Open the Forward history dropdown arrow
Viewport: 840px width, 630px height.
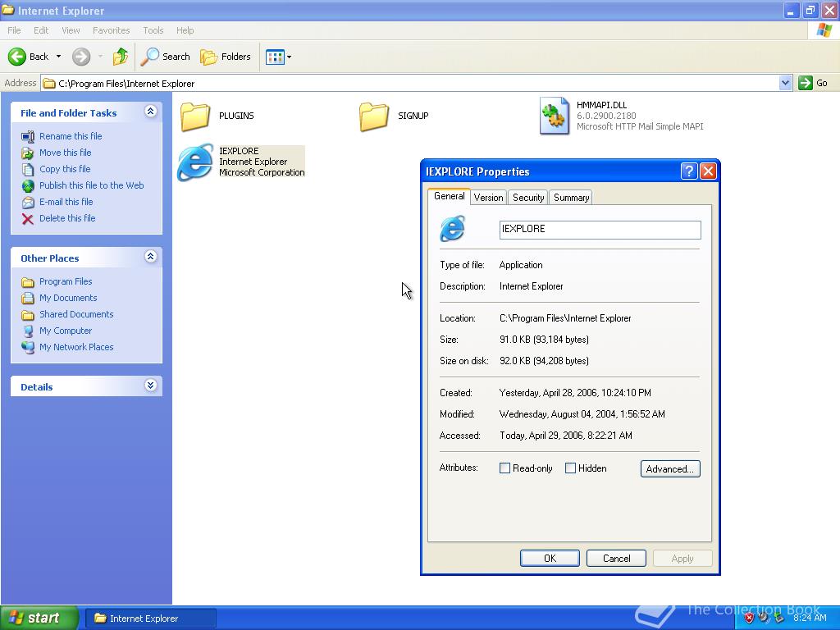coord(100,57)
